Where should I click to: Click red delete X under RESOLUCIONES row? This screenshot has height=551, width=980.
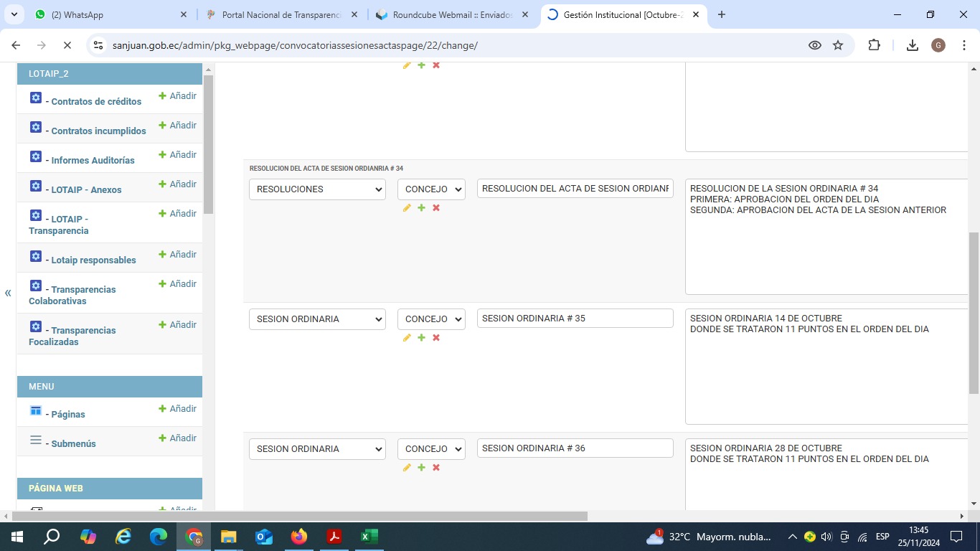coord(436,208)
